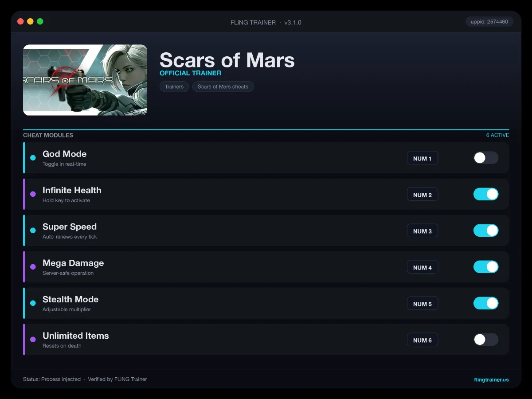The width and height of the screenshot is (532, 399).
Task: Click the yellow minimize window dot
Action: point(30,21)
